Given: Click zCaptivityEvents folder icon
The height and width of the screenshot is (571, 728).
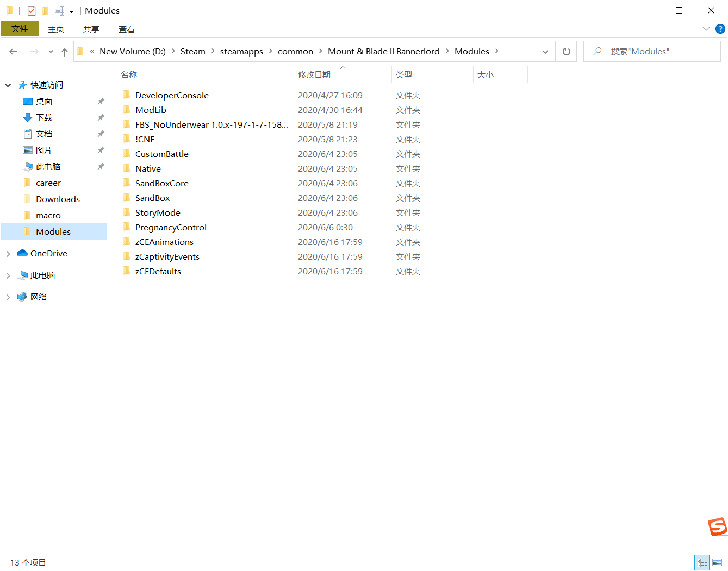Looking at the screenshot, I should coord(127,256).
